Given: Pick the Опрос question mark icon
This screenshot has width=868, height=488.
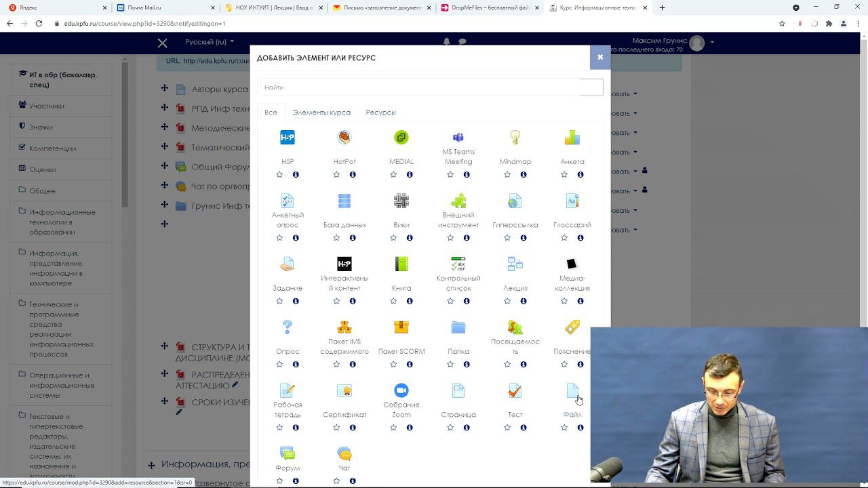Looking at the screenshot, I should click(x=288, y=327).
